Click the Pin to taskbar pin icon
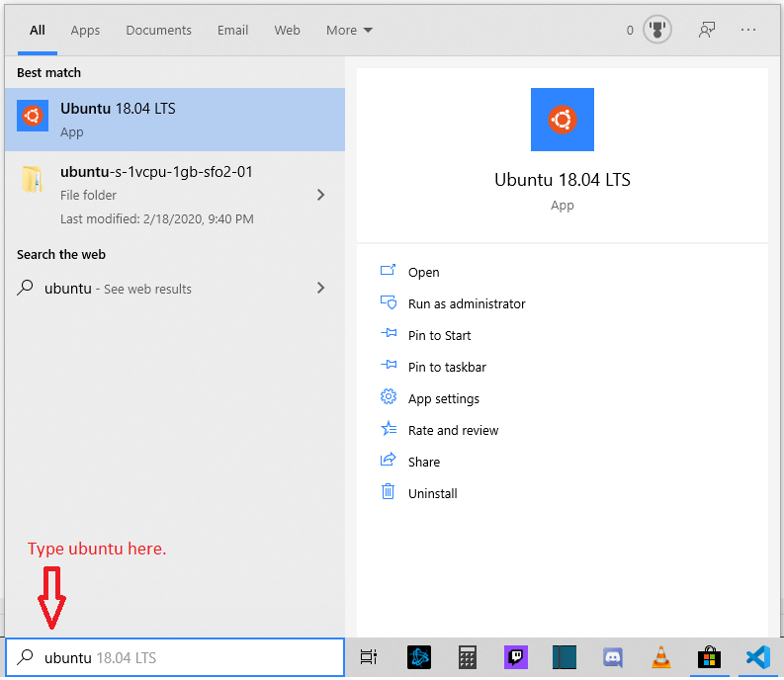784x680 pixels. (389, 365)
